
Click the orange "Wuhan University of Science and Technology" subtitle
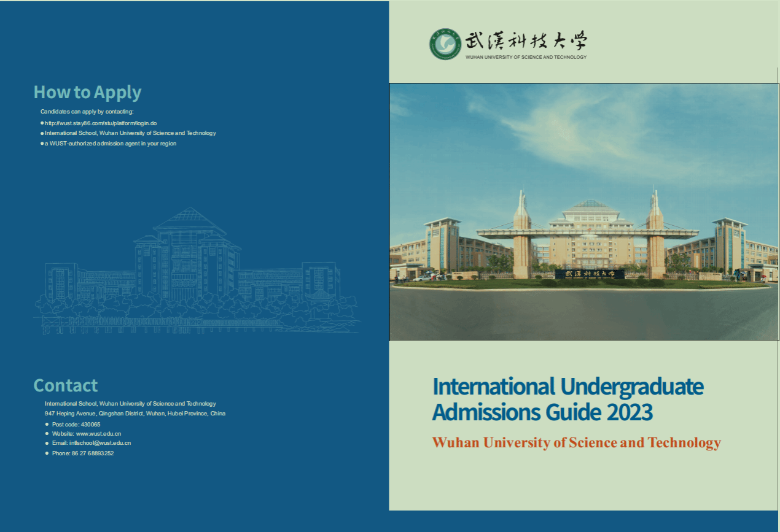click(x=576, y=442)
